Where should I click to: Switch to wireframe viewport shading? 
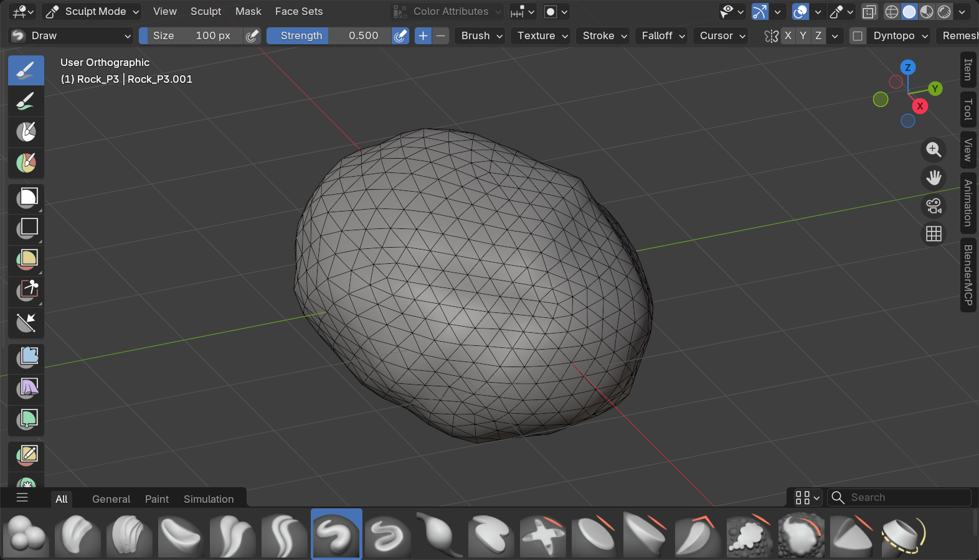(x=892, y=12)
